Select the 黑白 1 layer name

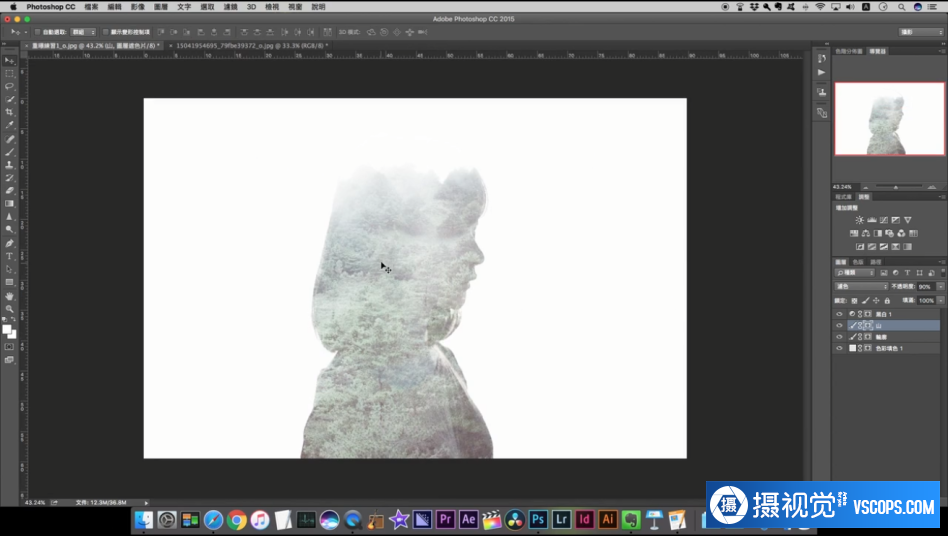tap(883, 314)
